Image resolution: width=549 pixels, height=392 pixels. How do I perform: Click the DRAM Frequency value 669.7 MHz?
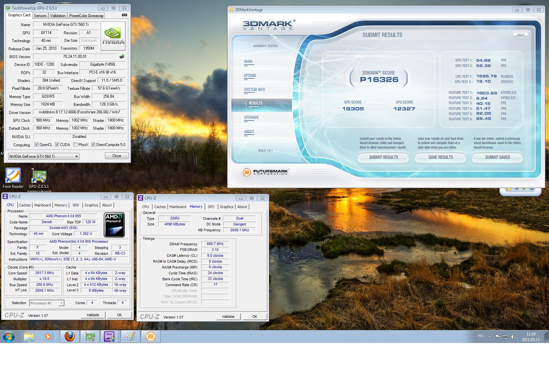pyautogui.click(x=215, y=244)
